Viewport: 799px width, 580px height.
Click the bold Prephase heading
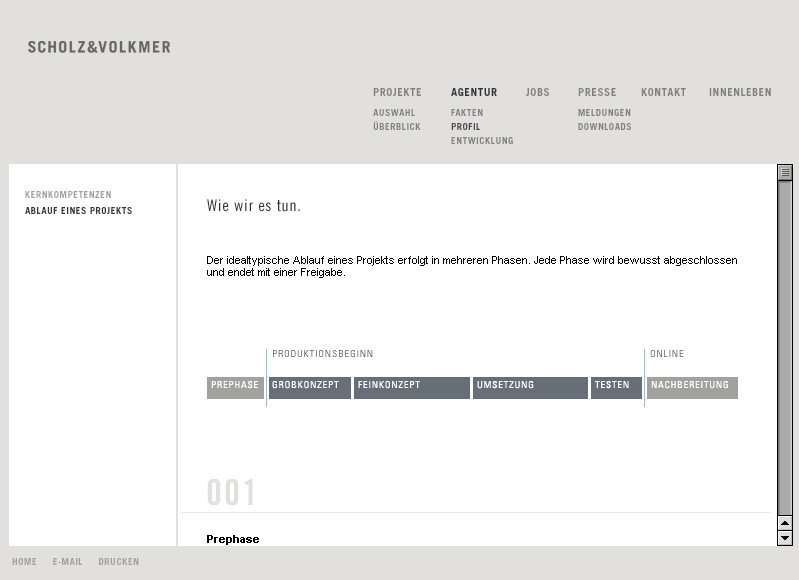point(233,539)
